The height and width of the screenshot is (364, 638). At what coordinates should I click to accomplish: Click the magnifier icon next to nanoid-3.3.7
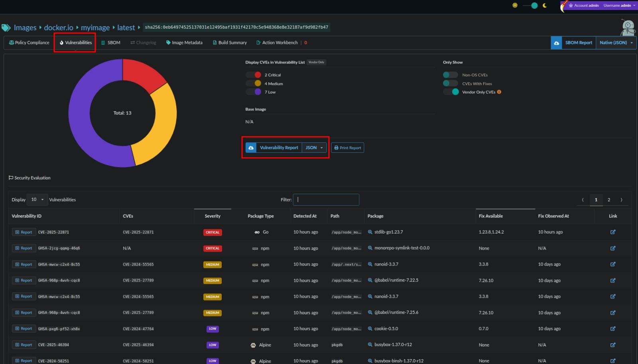369,264
